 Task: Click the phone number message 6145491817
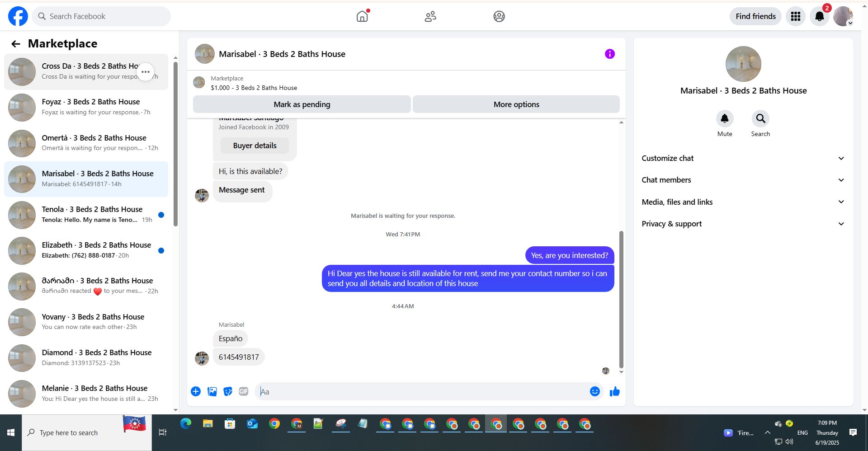(x=239, y=357)
